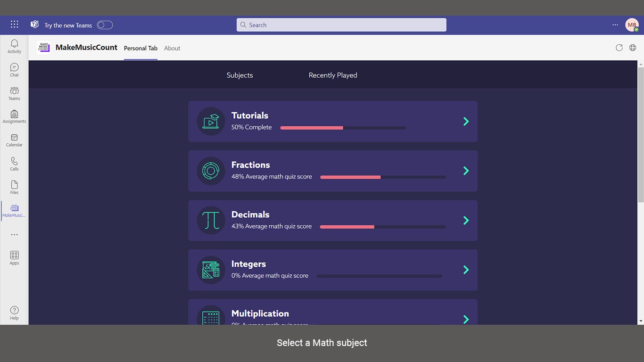Click the Decimals 43% progress bar

click(x=383, y=227)
